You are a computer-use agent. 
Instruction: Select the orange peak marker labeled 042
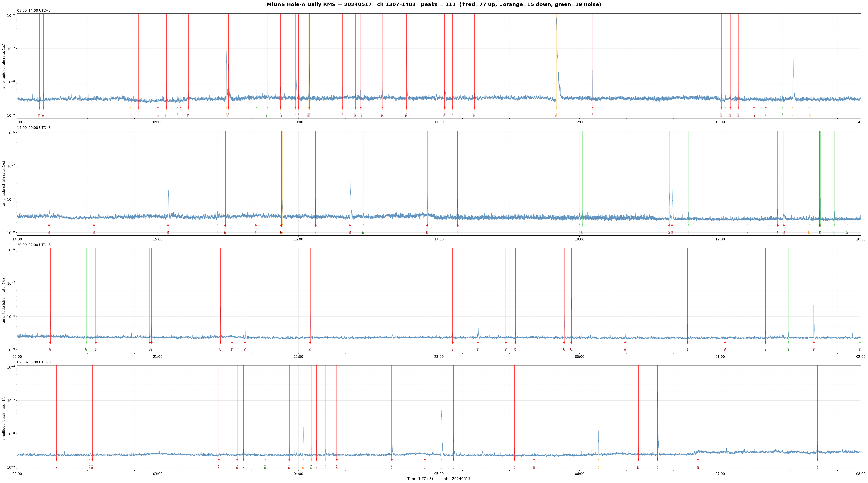pos(217,225)
